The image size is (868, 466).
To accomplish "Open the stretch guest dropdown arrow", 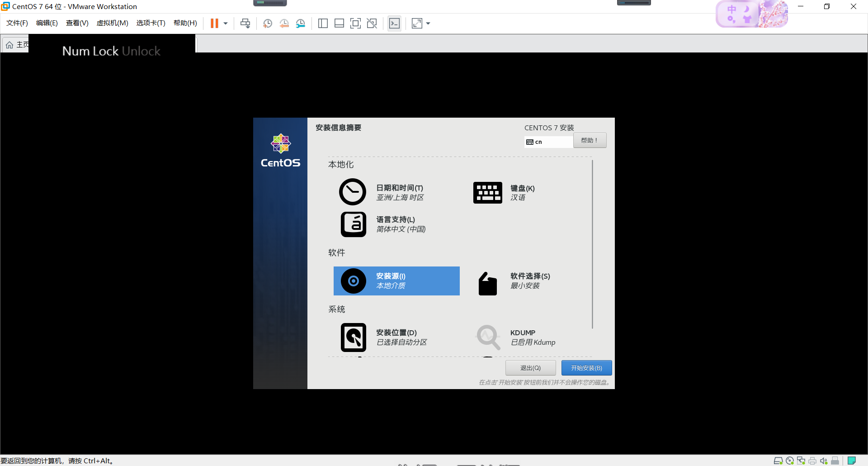I will [x=428, y=24].
